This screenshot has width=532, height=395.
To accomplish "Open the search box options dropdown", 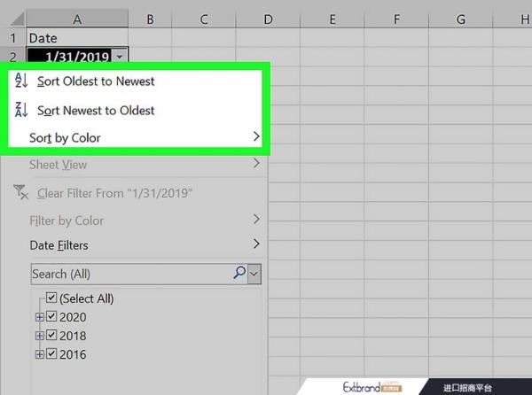I will coord(254,274).
